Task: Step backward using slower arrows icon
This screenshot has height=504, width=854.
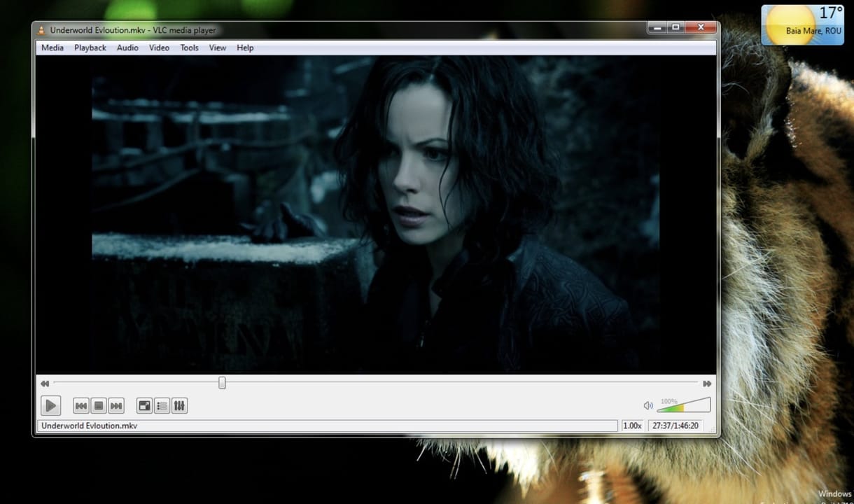Action: click(x=45, y=384)
